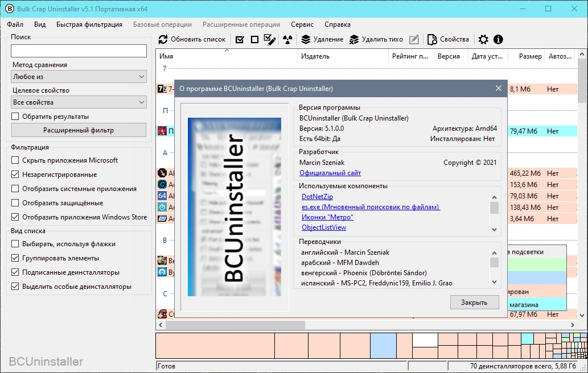
Task: Click the Удалить тихо quiet uninstall button
Action: click(376, 39)
